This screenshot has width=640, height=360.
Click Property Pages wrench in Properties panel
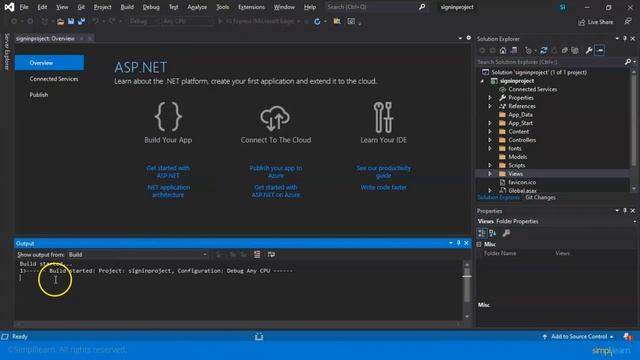tap(506, 233)
